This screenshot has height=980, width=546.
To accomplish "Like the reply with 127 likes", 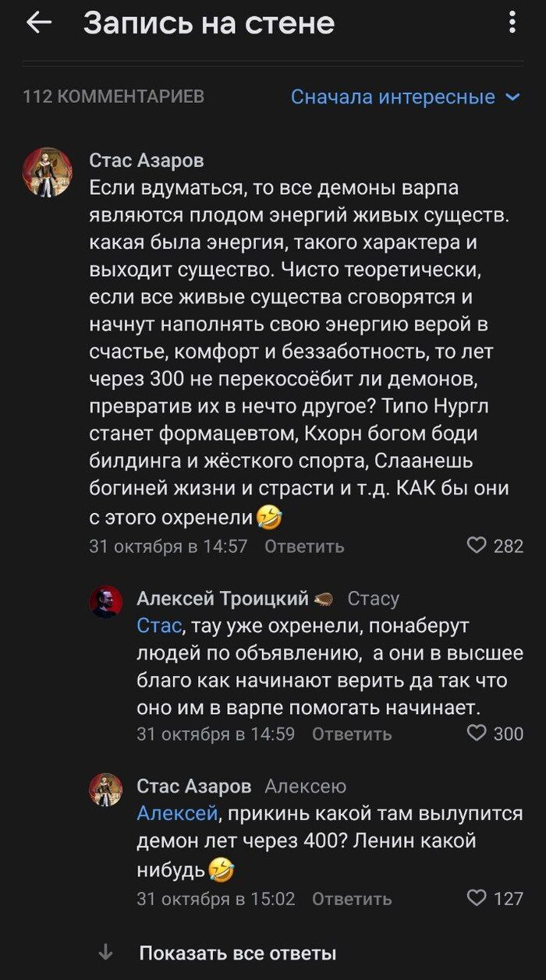I will point(477,898).
